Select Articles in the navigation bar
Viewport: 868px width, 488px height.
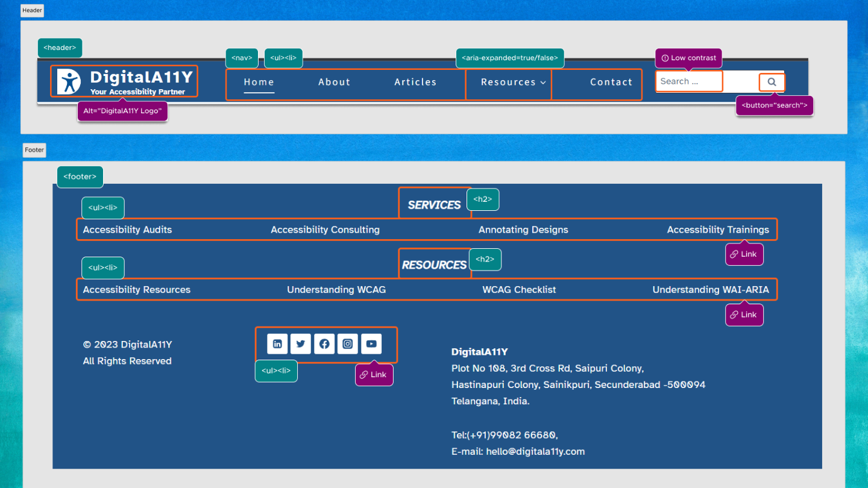point(415,82)
